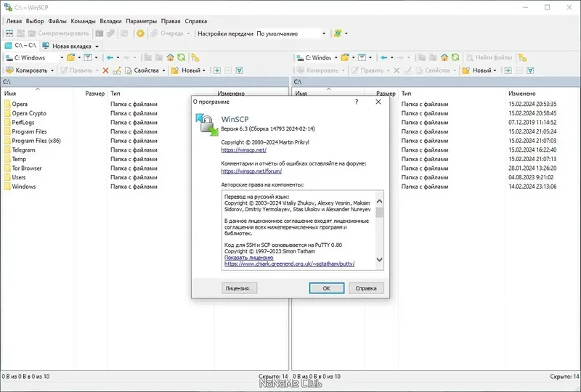Click scroll up arrow in components list

click(379, 201)
